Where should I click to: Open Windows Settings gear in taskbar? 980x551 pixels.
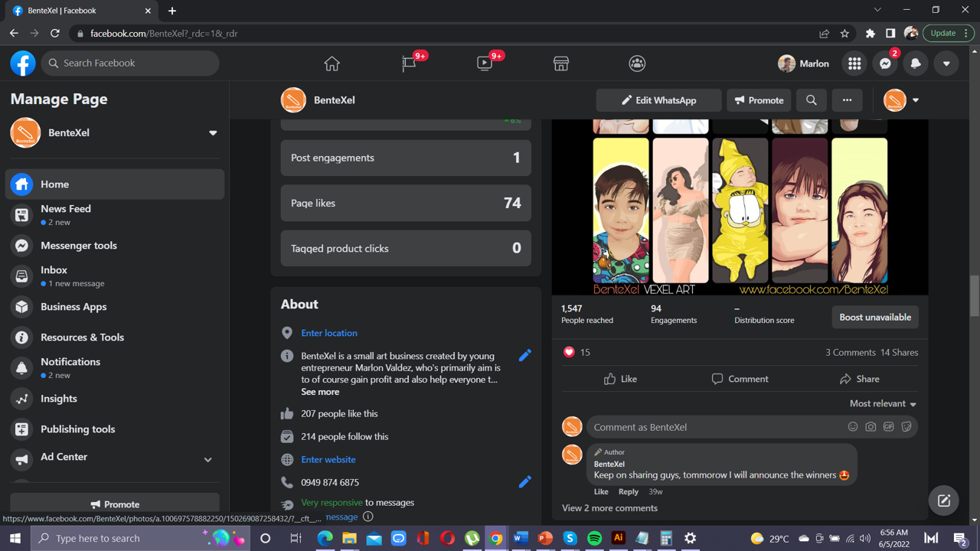[691, 539]
